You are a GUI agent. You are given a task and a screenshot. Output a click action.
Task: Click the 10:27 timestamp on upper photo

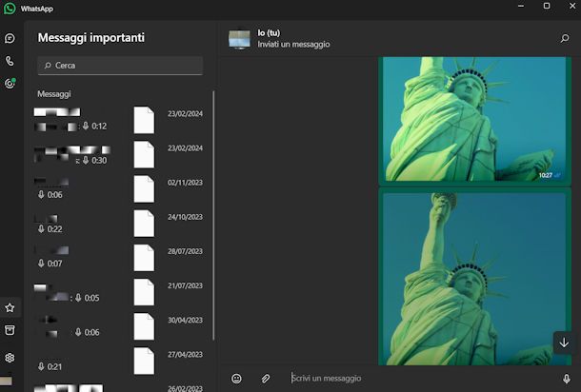[546, 175]
